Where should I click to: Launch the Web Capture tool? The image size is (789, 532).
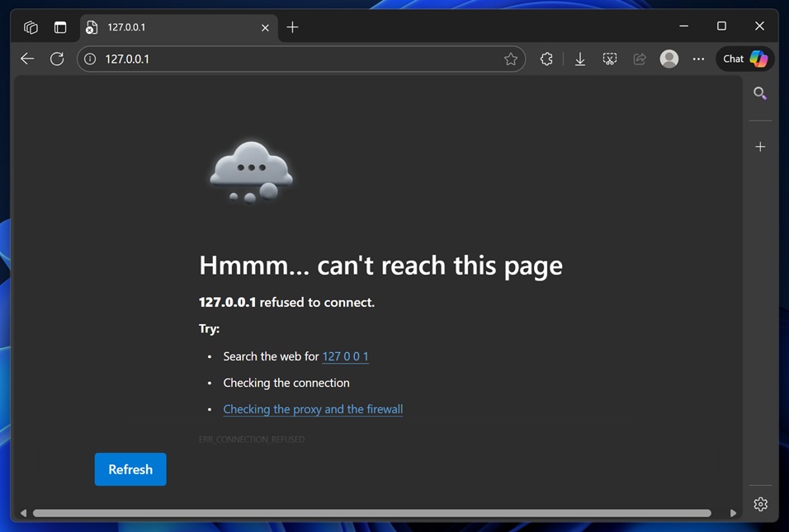click(x=609, y=59)
